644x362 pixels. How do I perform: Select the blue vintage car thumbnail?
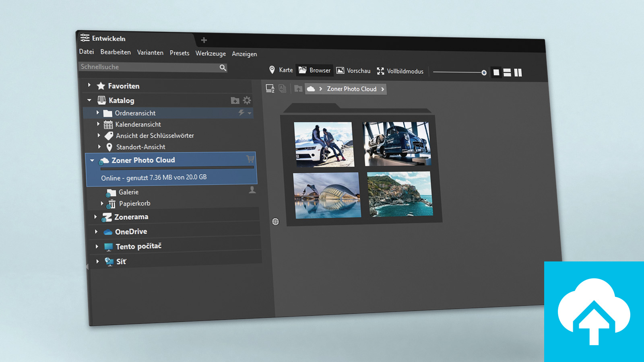tap(397, 144)
